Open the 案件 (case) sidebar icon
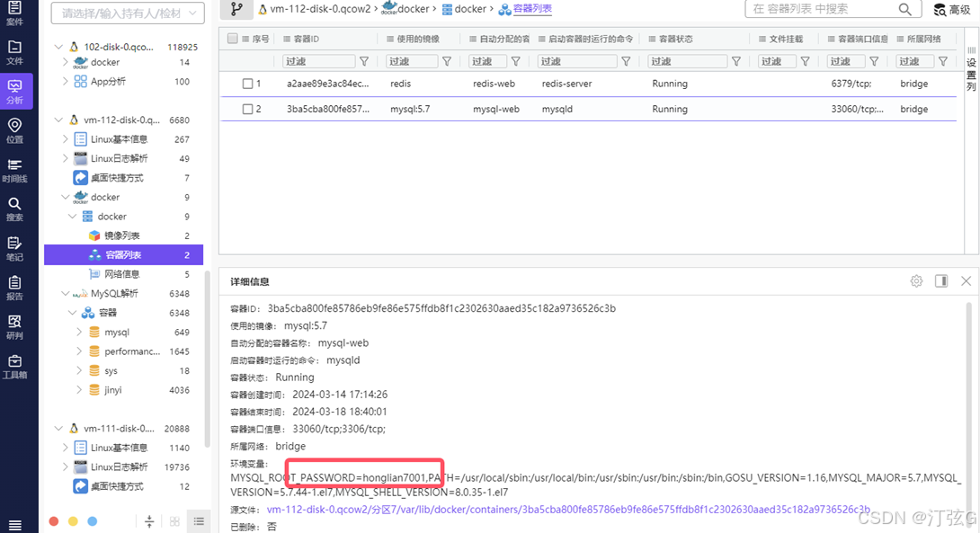This screenshot has width=980, height=533. pos(14,13)
